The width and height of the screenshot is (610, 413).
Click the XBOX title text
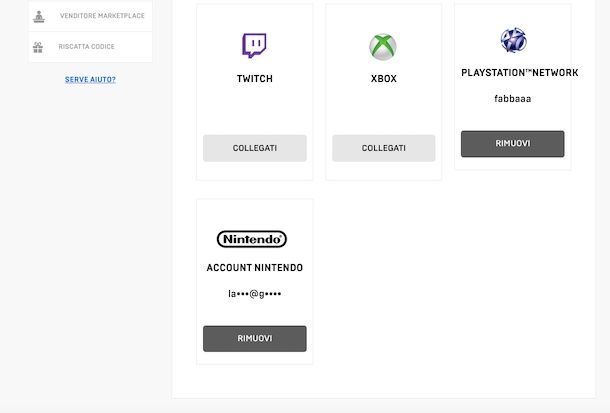(x=384, y=79)
